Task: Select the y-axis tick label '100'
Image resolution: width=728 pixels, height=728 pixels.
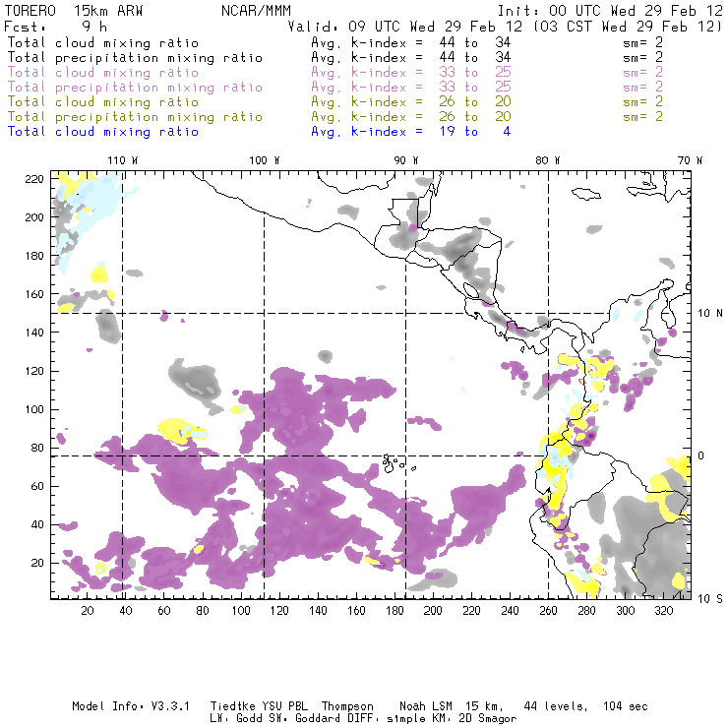Action: point(34,409)
